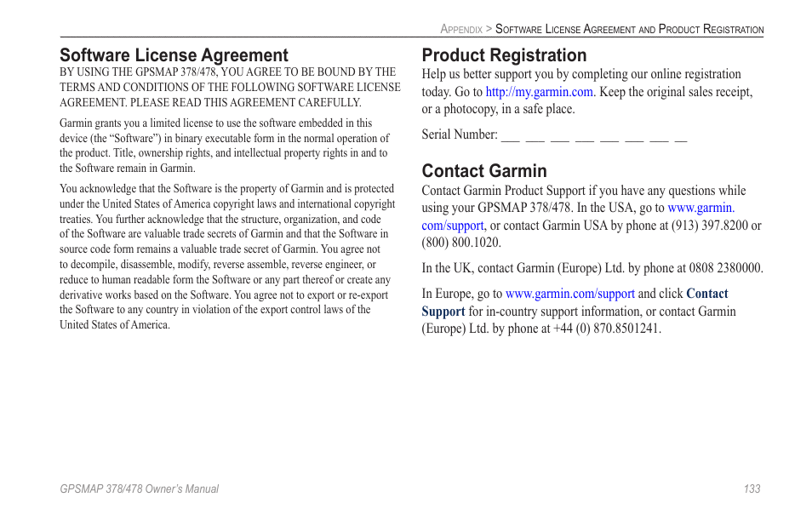Click the Appendix breadcrumb in header
Screen dimensions: 812x526
coord(460,30)
